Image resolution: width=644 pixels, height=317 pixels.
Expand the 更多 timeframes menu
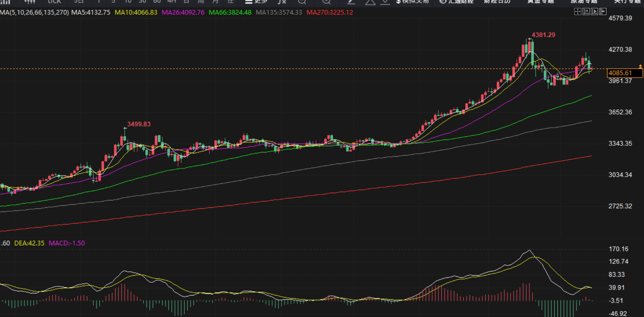256,2
